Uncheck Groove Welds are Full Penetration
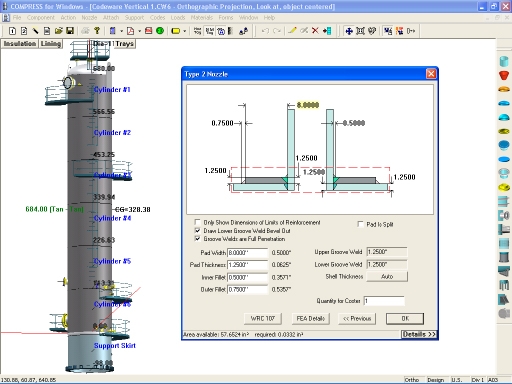This screenshot has height=384, width=512. (198, 239)
